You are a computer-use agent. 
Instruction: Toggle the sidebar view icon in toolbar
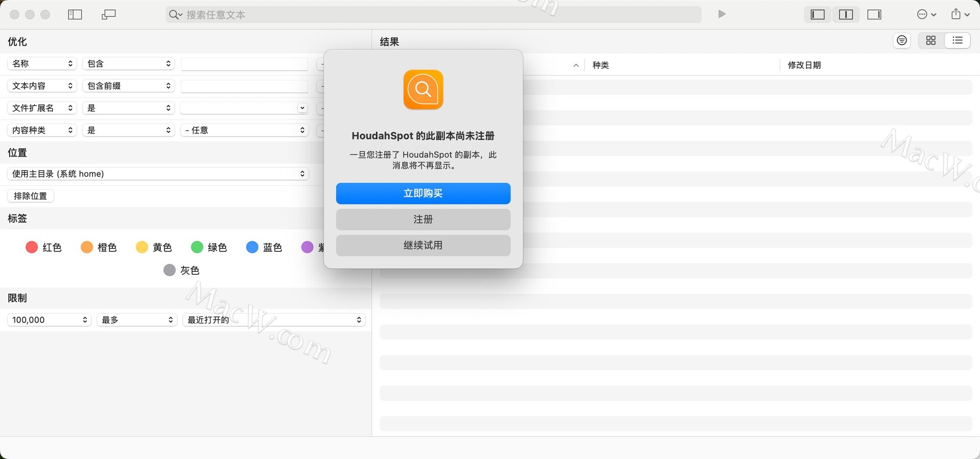[x=75, y=14]
